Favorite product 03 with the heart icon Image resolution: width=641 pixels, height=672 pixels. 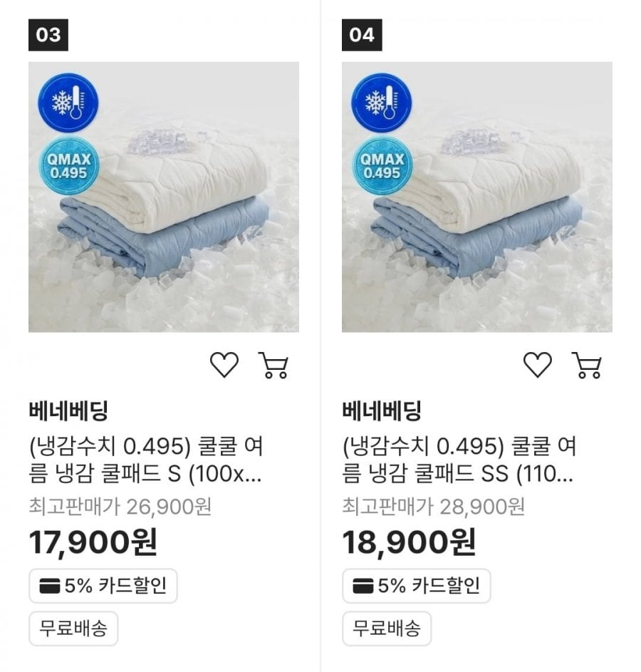(x=224, y=365)
